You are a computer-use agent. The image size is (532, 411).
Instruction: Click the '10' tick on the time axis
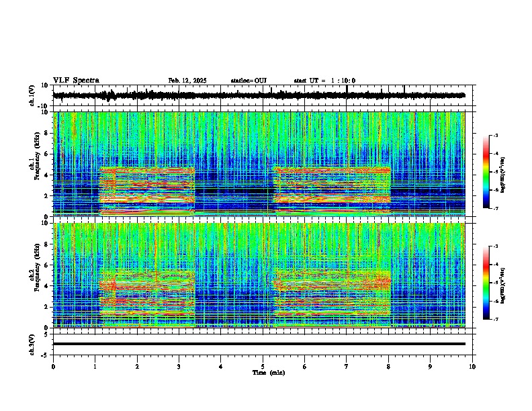(x=472, y=367)
